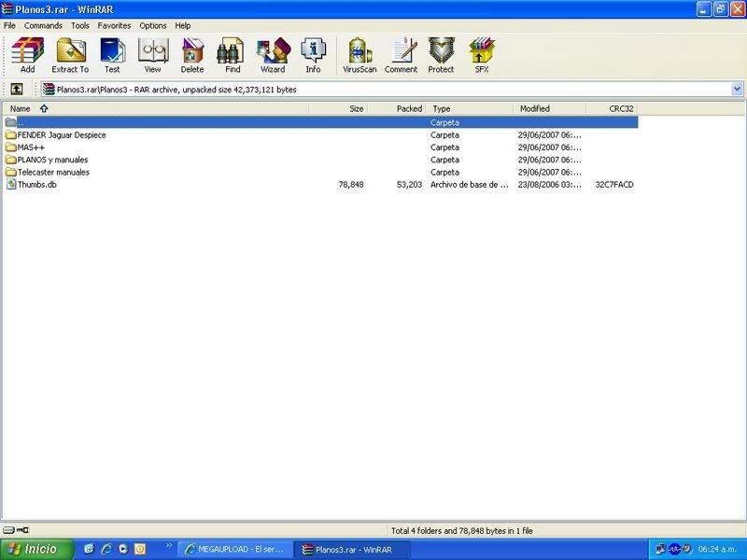Click the Internet Explorer quick launch icon
This screenshot has width=747, height=560.
(106, 549)
